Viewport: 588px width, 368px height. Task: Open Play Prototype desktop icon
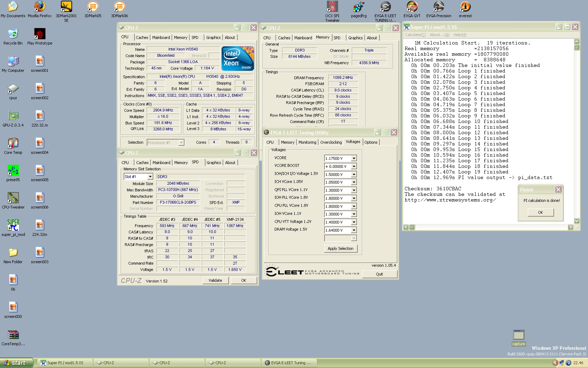point(40,37)
